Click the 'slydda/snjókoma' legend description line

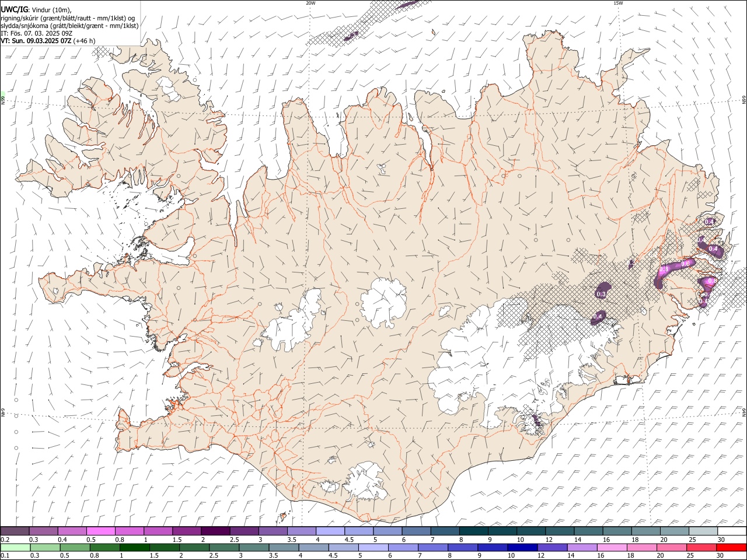[69, 26]
